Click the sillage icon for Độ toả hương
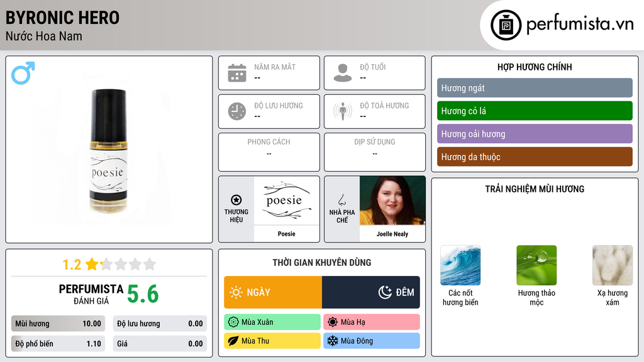 click(343, 111)
